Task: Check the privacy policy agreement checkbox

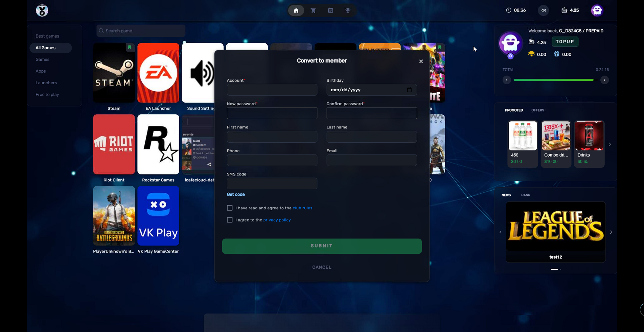Action: [x=230, y=220]
